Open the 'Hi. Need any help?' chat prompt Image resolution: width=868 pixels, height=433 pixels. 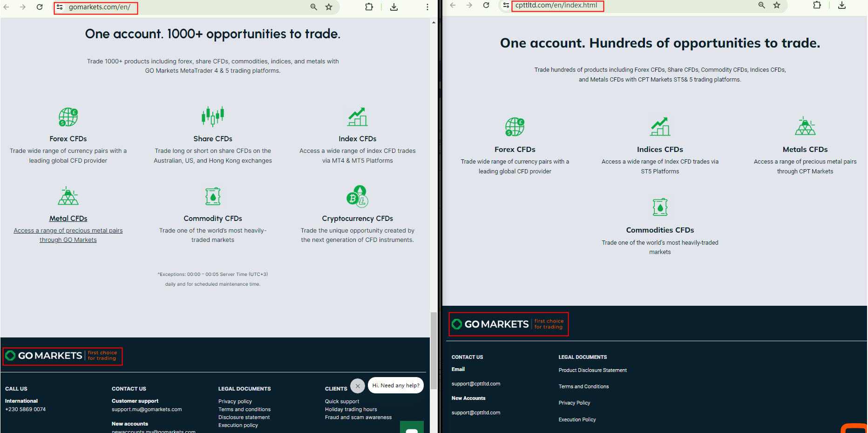click(396, 385)
